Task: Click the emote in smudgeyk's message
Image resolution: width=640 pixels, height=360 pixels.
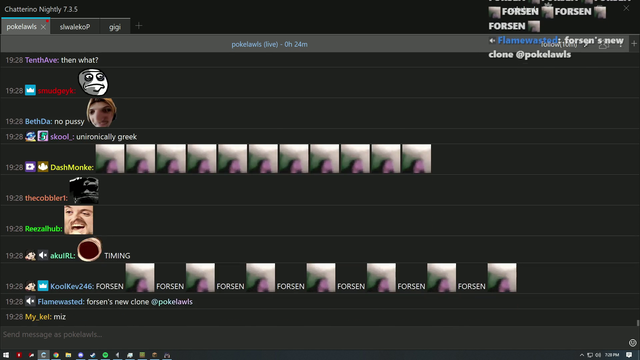Action: [x=93, y=82]
